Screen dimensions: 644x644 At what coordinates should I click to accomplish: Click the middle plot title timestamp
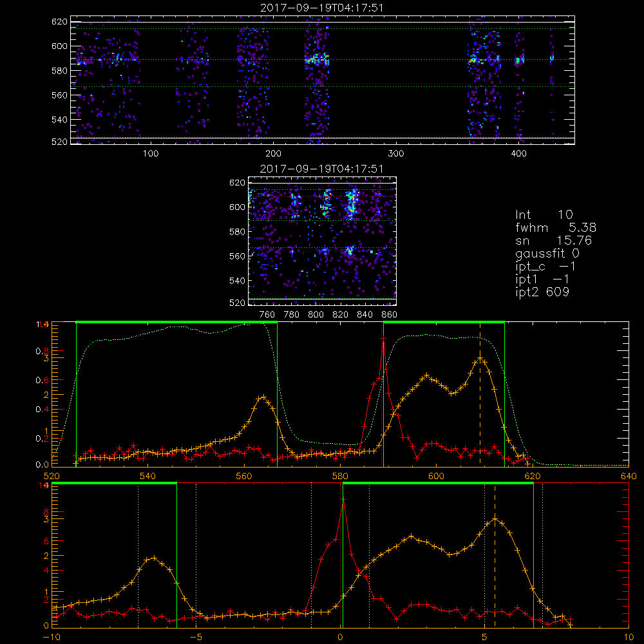[321, 169]
